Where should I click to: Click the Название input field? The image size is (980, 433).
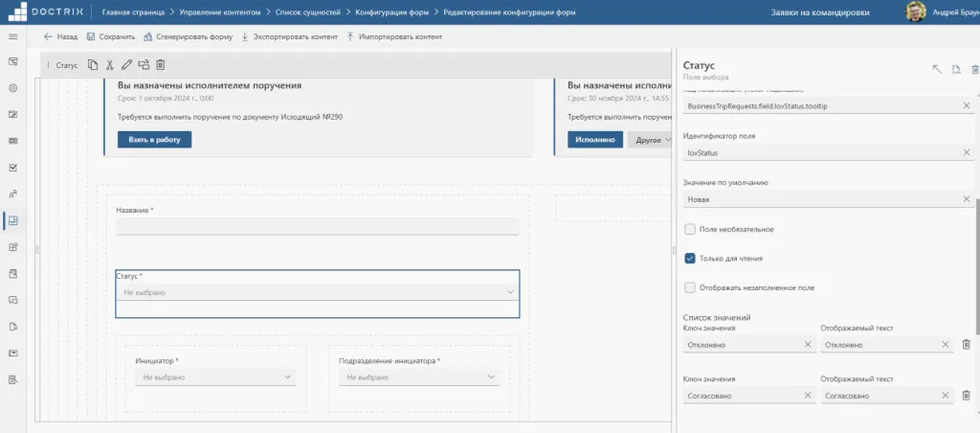(x=318, y=226)
